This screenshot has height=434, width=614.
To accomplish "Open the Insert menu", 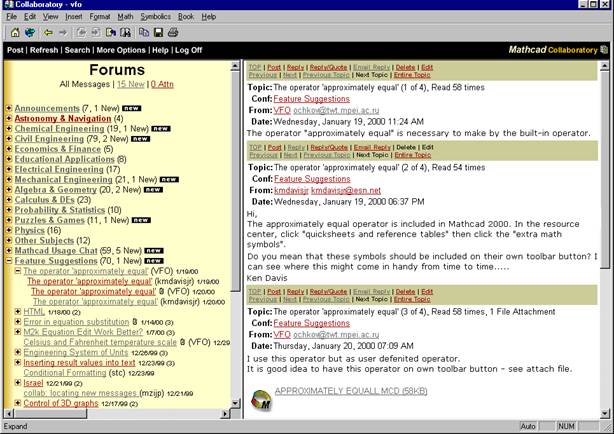I will (x=74, y=16).
